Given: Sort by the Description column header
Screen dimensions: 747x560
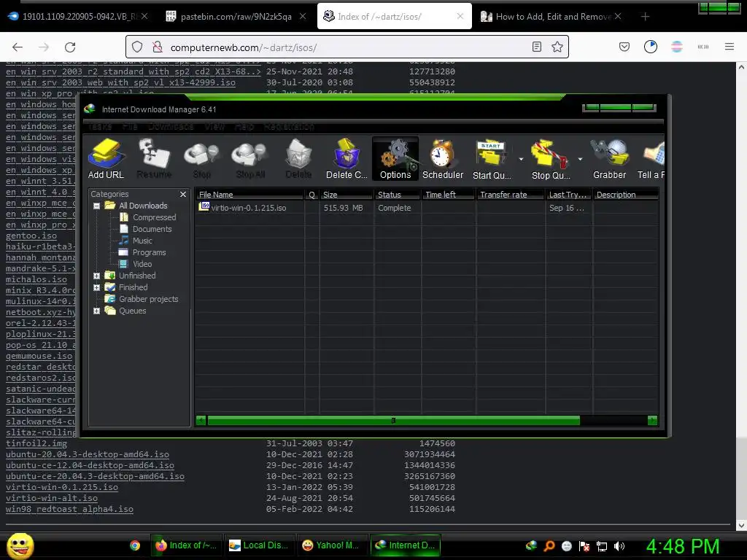Looking at the screenshot, I should pyautogui.click(x=626, y=194).
